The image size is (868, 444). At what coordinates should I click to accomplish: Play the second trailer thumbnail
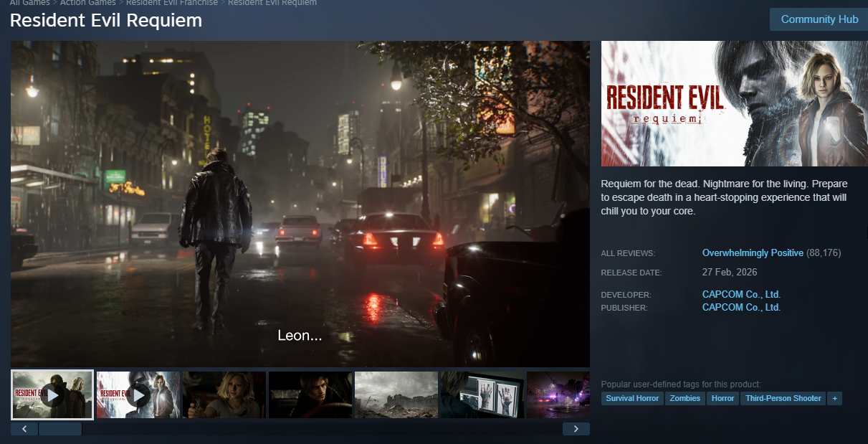coord(138,395)
